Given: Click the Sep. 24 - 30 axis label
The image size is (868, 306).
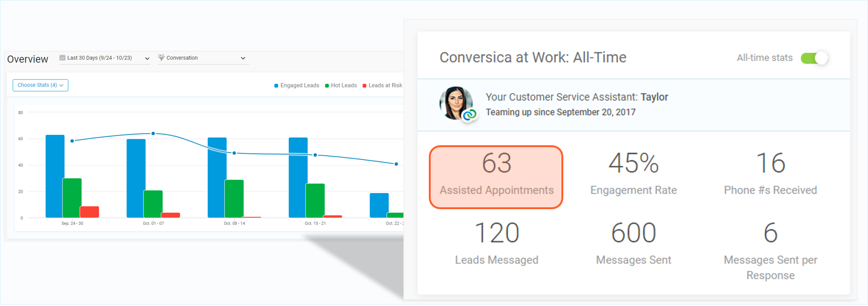Looking at the screenshot, I should click(72, 223).
